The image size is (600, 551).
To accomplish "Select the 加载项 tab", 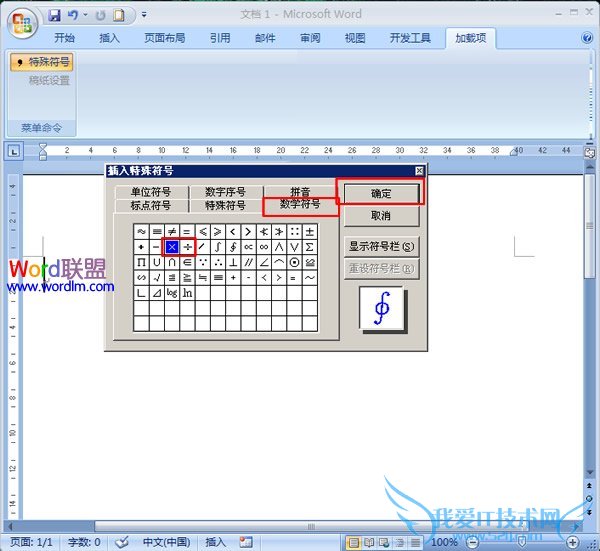I will [x=471, y=38].
